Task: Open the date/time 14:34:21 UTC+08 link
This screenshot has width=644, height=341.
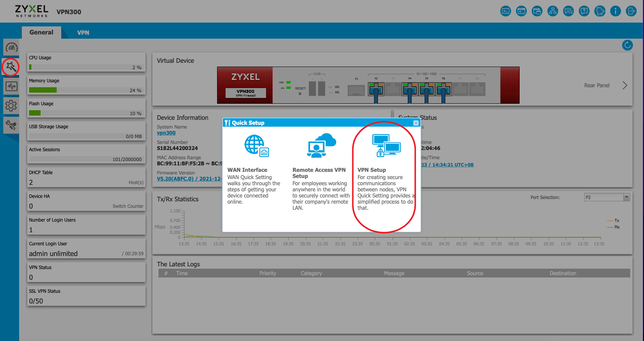Action: point(447,165)
